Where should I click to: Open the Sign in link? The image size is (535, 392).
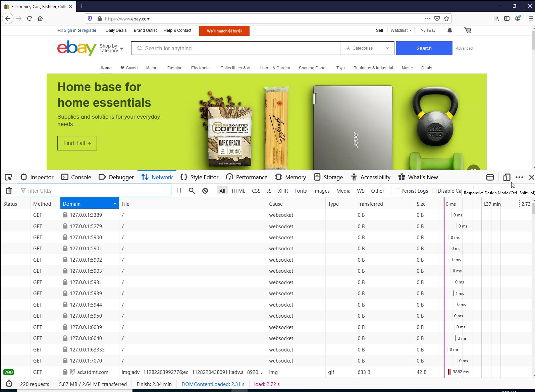(x=70, y=30)
